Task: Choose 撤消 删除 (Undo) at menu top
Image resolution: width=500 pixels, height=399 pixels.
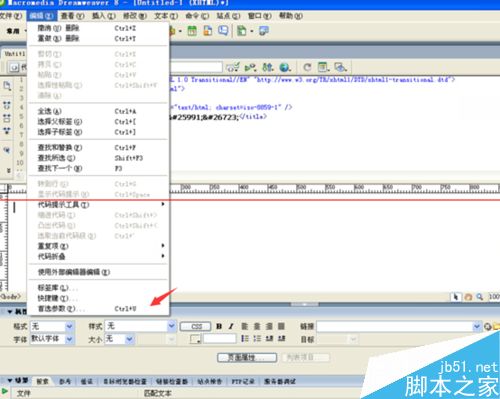Action: click(x=98, y=28)
